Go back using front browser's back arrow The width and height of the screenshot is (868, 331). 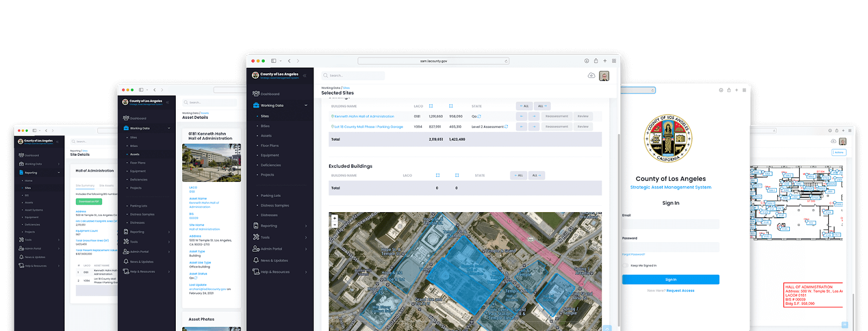(x=289, y=61)
